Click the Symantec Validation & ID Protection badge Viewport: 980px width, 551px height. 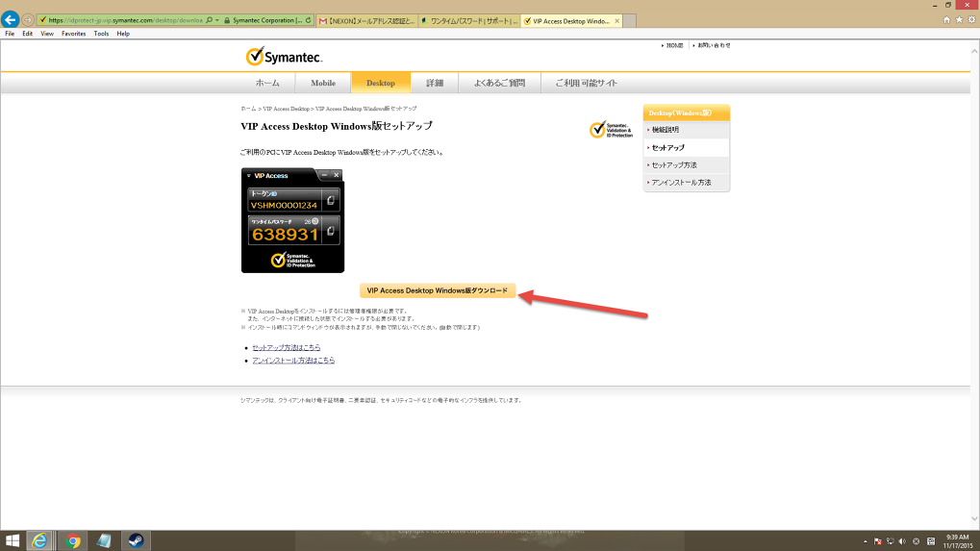pos(612,130)
